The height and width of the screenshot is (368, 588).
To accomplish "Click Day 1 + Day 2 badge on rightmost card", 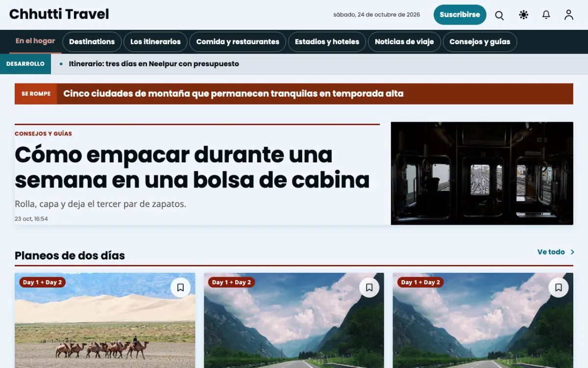I will [420, 282].
